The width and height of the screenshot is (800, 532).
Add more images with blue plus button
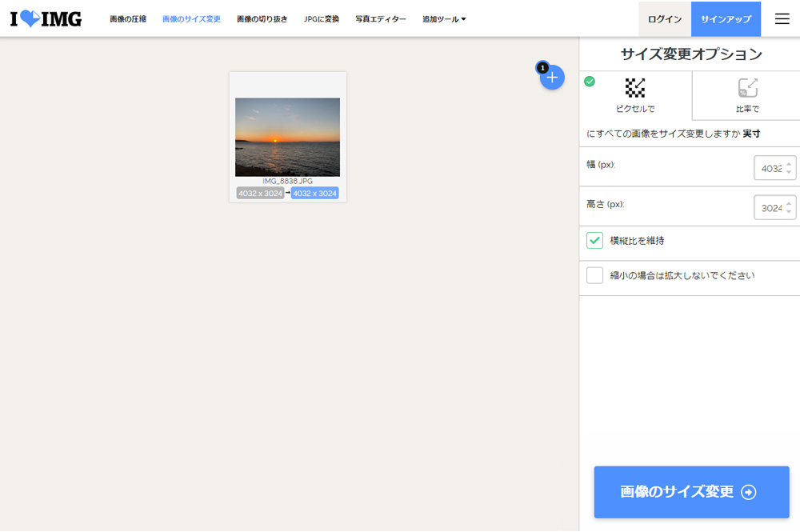(552, 78)
